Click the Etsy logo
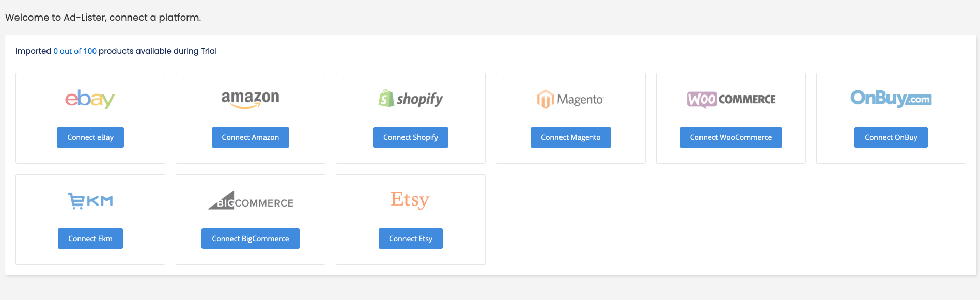 (410, 200)
